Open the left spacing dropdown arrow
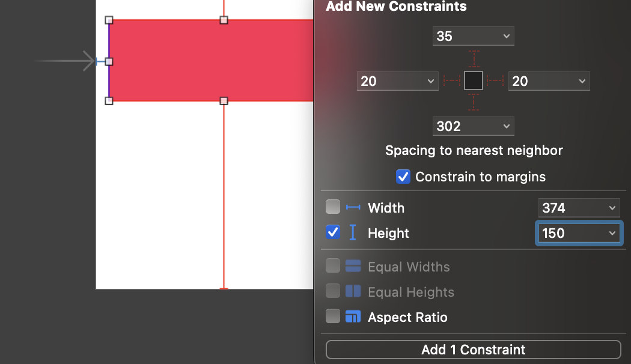This screenshot has width=631, height=364. [x=430, y=81]
